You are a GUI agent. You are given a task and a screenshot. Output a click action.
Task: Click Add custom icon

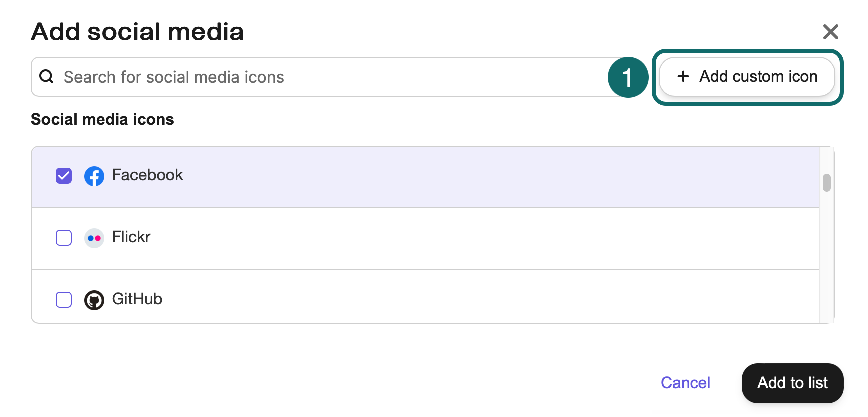[747, 76]
